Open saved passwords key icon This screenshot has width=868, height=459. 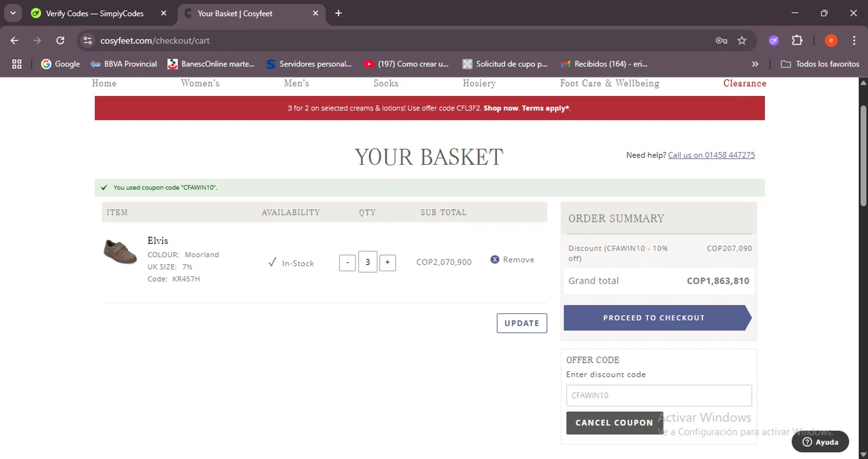tap(721, 40)
